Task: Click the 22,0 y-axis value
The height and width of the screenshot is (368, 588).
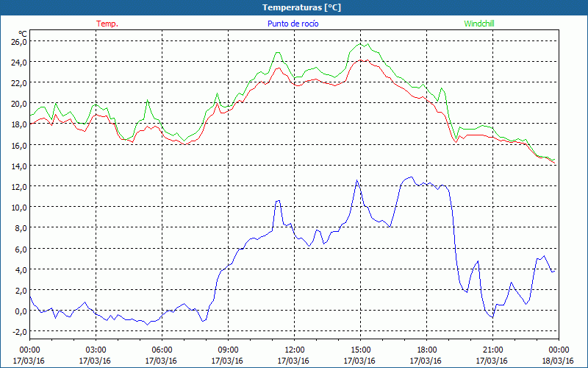Action: point(18,83)
